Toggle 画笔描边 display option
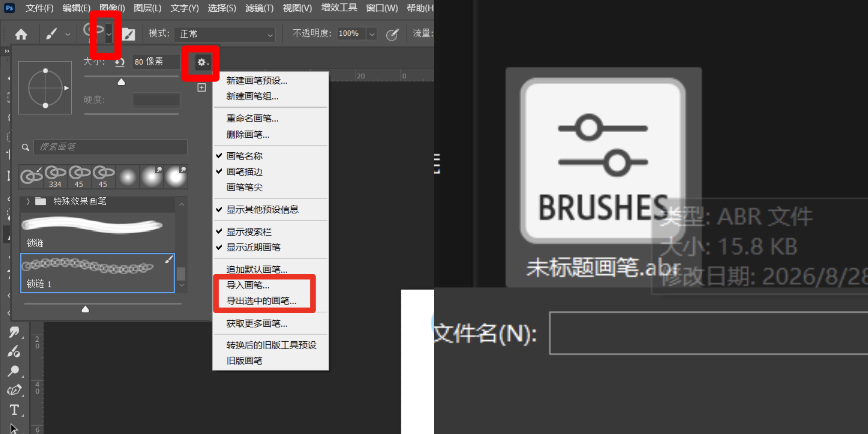Image resolution: width=868 pixels, height=434 pixels. click(x=244, y=172)
